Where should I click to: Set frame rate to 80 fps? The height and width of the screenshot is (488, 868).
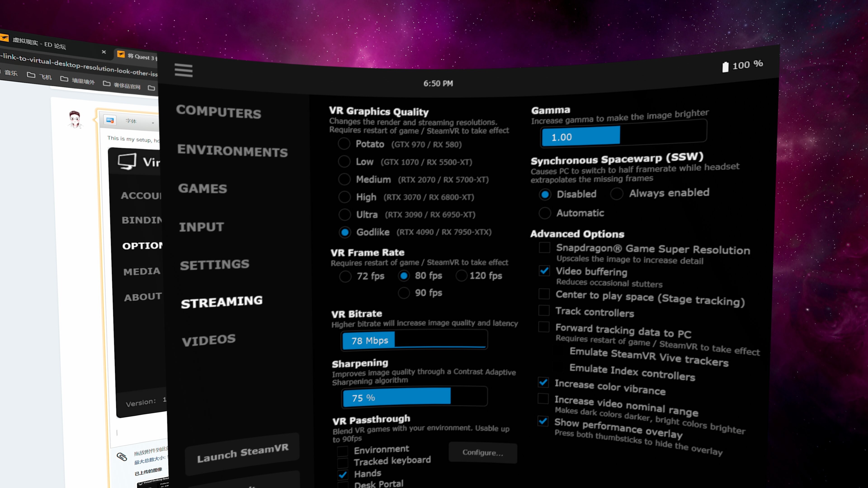(x=404, y=276)
